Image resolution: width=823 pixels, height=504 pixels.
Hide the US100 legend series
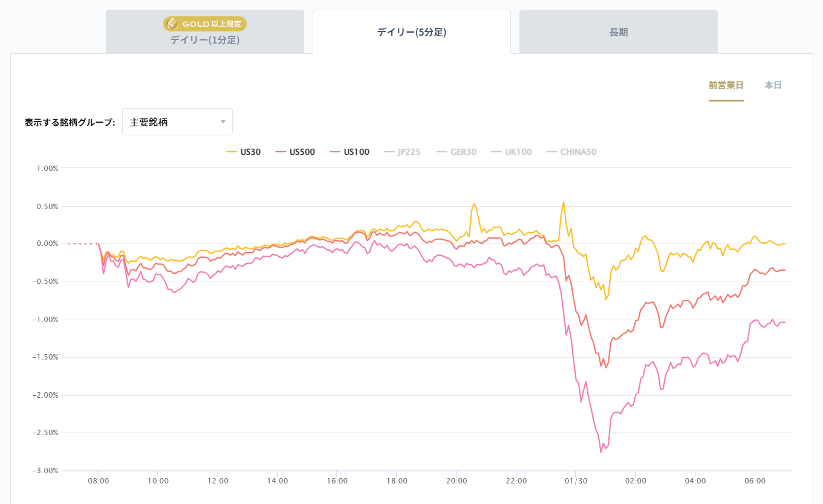pos(356,152)
